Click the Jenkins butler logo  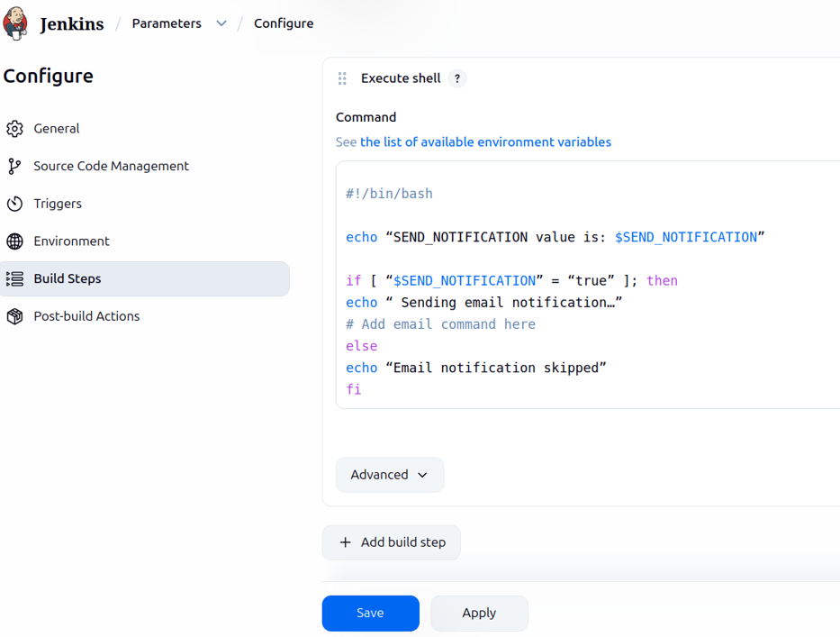(x=15, y=23)
